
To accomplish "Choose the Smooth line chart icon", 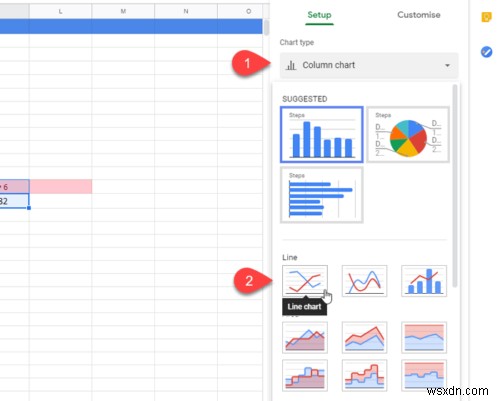I will click(x=364, y=281).
